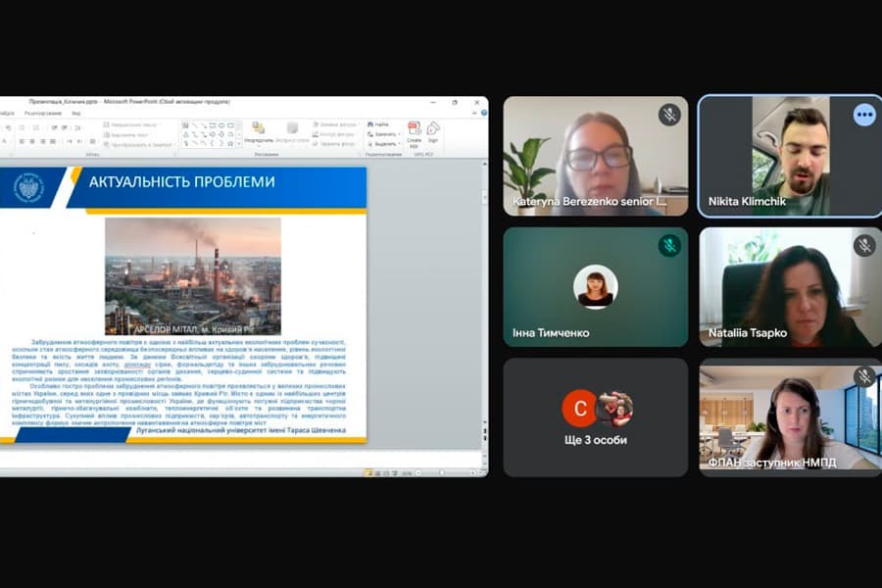Click the zoom percentage in status bar

coord(406,473)
